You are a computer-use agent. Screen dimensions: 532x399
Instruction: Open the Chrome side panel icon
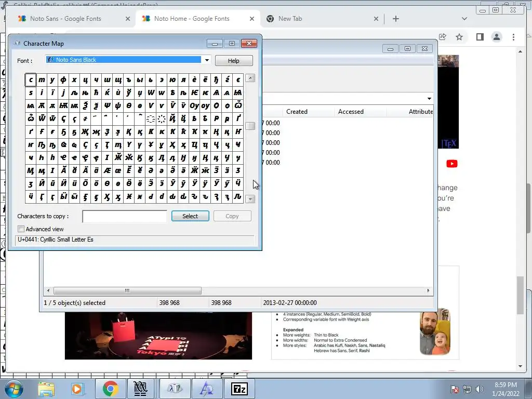[x=480, y=37]
